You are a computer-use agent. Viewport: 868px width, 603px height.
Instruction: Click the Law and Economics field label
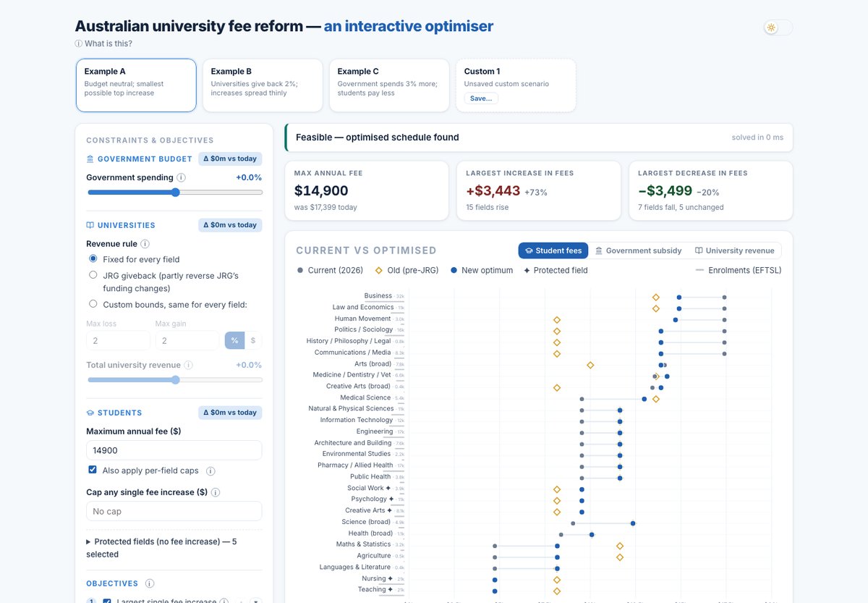coord(363,307)
